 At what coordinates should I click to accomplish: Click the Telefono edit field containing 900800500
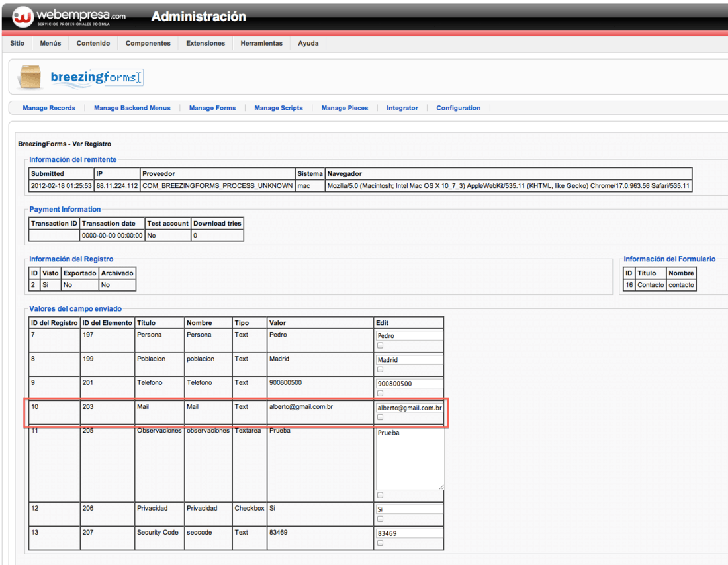(x=409, y=384)
